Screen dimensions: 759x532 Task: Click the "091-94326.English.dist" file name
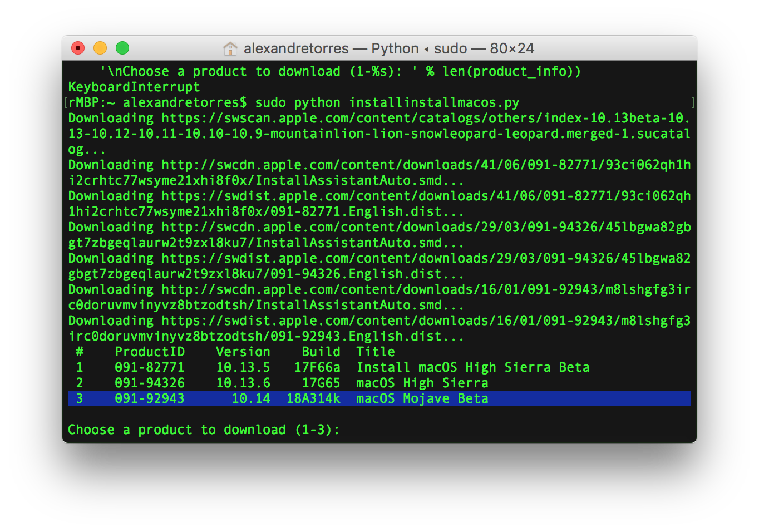364,274
